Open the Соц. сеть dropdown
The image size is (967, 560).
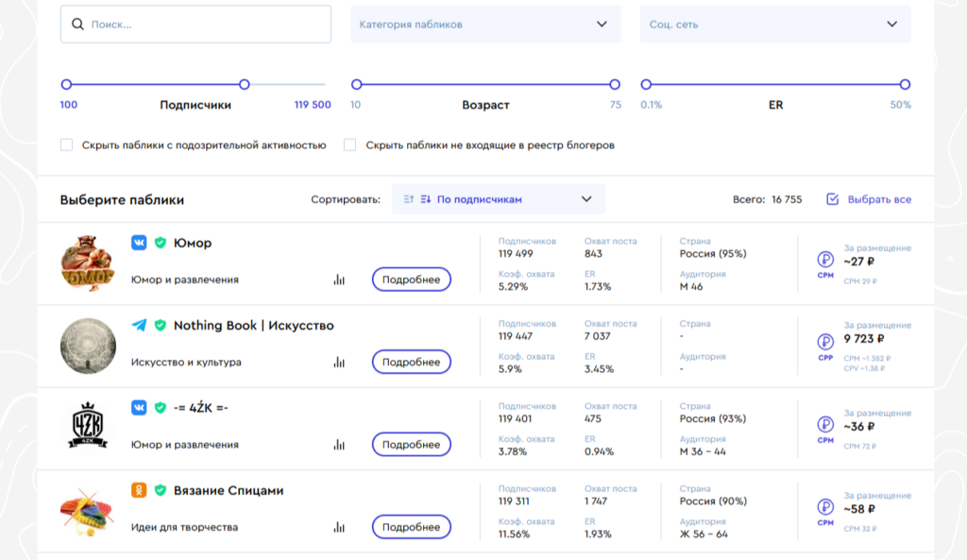pos(775,25)
